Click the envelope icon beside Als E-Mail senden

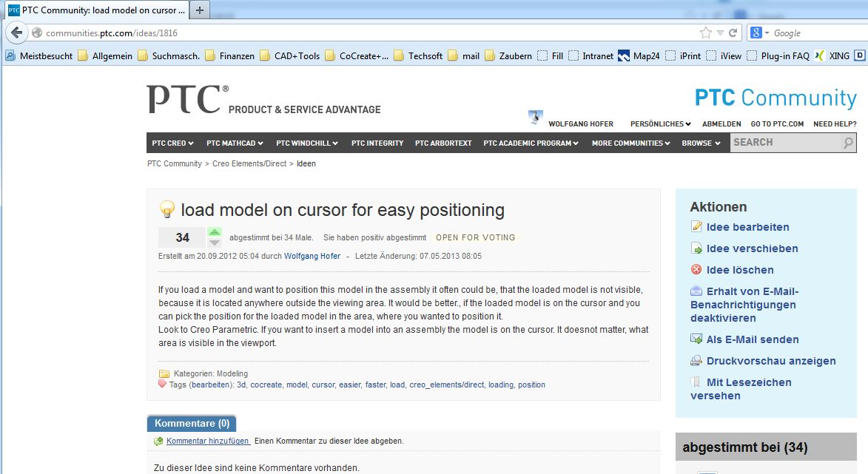(x=696, y=339)
